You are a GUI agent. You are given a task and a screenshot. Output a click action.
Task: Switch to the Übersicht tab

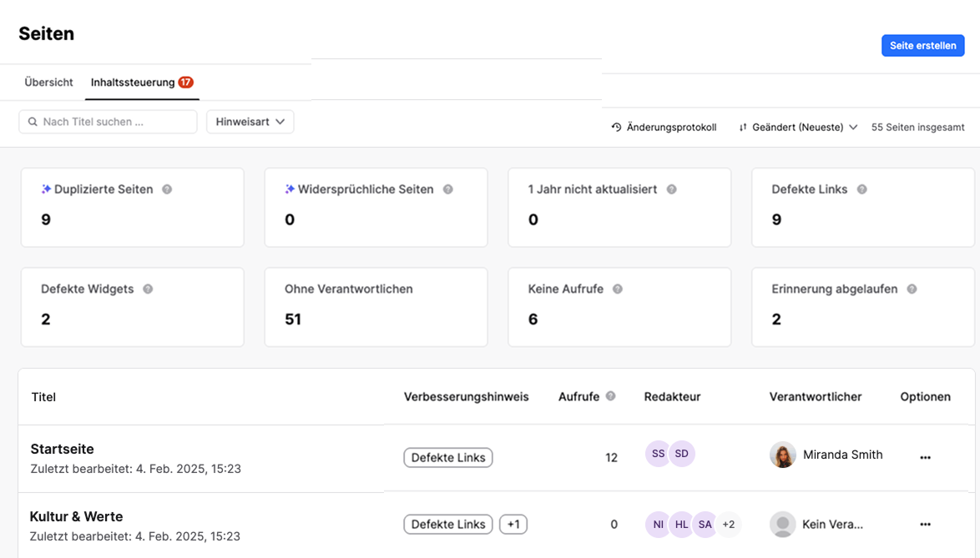coord(48,82)
